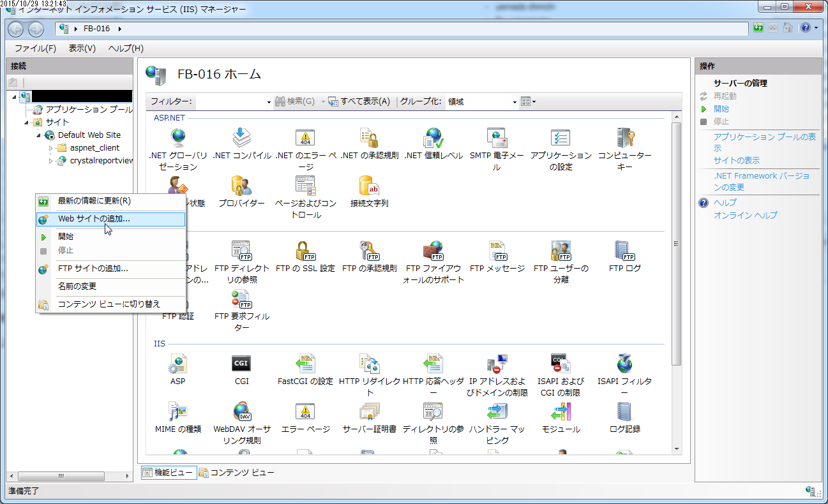828x504 pixels.
Task: Open the ハンドラー マッピング feature
Action: click(x=497, y=423)
